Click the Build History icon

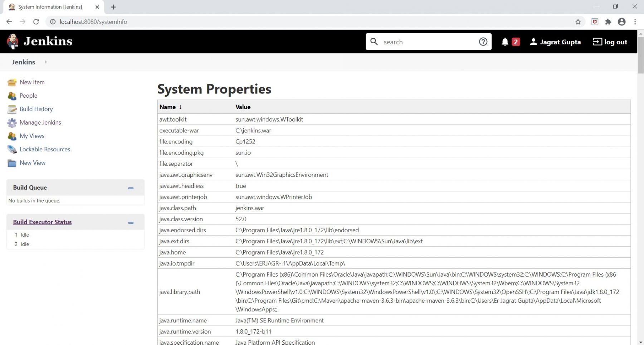point(12,109)
